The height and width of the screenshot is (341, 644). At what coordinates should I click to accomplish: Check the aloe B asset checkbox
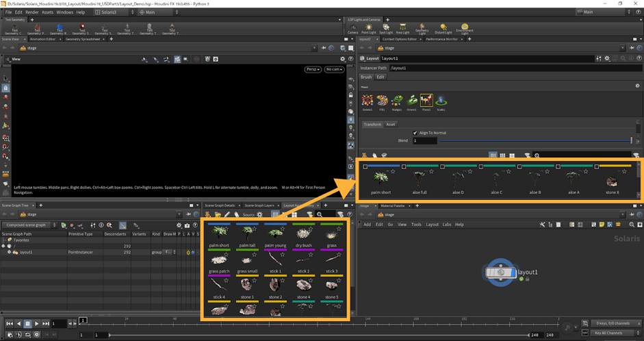(x=519, y=167)
